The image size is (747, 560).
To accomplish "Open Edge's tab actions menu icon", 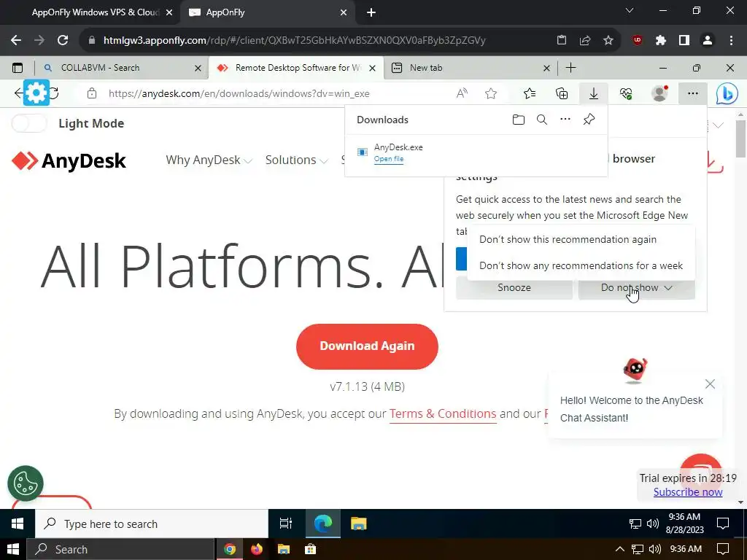I will point(18,68).
